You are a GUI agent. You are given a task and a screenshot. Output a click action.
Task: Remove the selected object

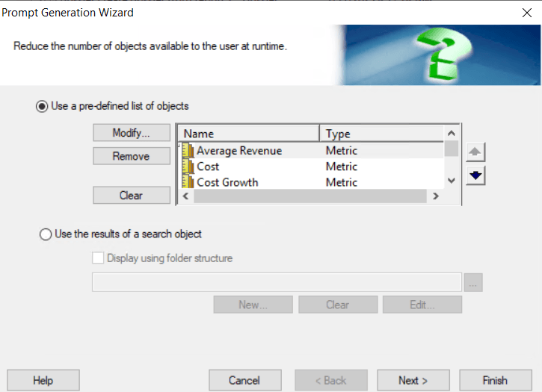pyautogui.click(x=132, y=156)
